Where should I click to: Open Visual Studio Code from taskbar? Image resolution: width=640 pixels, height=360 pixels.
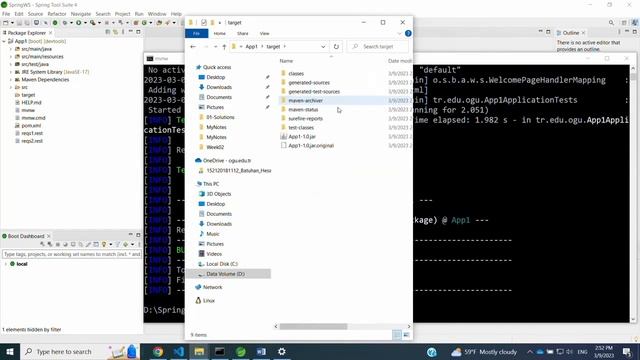(x=178, y=351)
